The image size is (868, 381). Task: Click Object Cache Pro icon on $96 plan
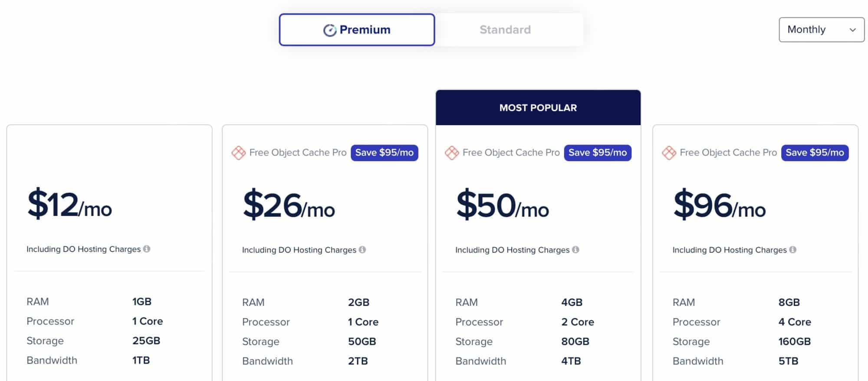[x=669, y=152]
